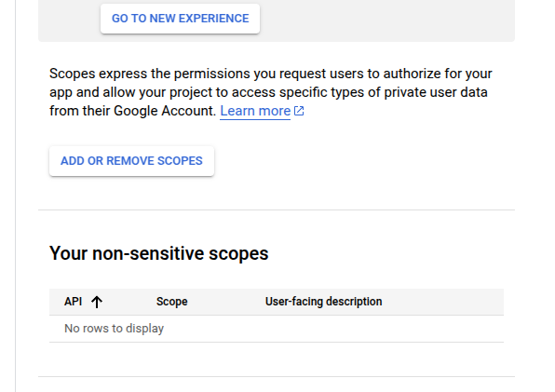Select the Scope column header

[172, 302]
